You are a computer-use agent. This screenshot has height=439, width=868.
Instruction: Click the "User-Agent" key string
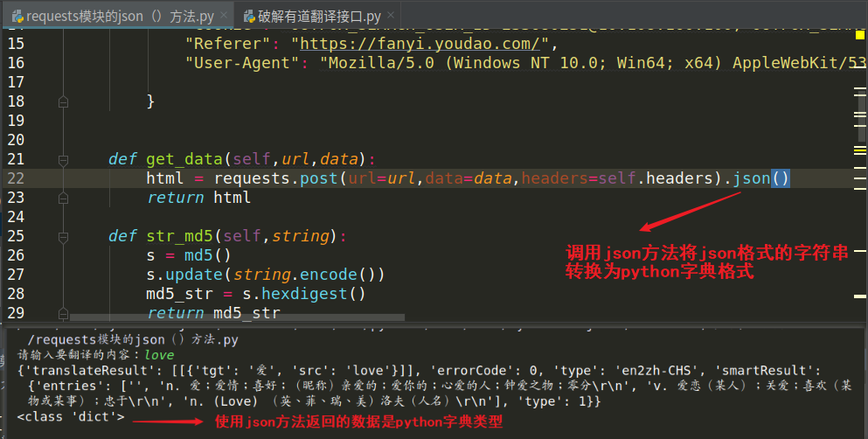(x=242, y=63)
